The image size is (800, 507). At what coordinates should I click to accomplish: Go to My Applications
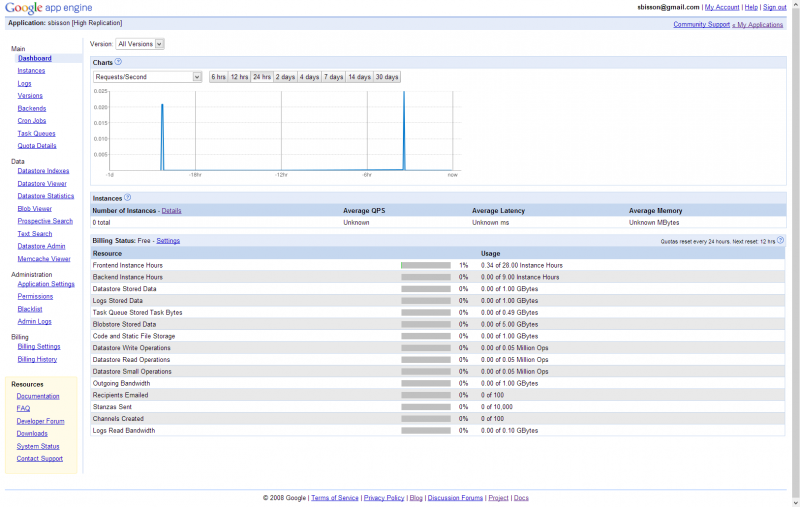pyautogui.click(x=760, y=24)
